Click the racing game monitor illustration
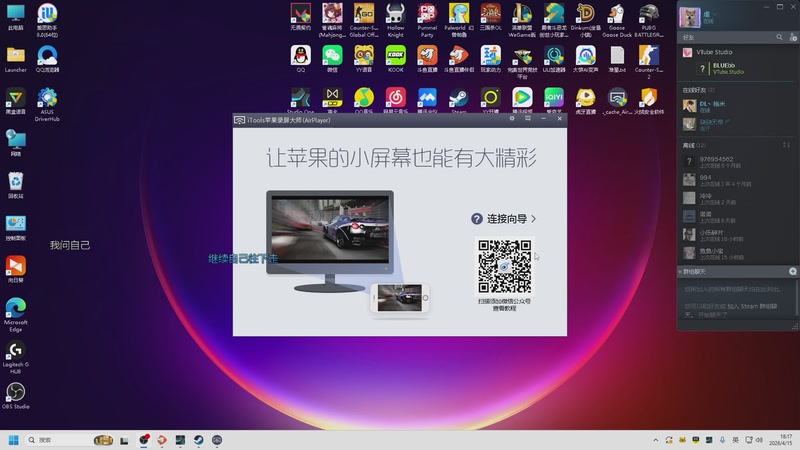The image size is (800, 450). pyautogui.click(x=330, y=241)
